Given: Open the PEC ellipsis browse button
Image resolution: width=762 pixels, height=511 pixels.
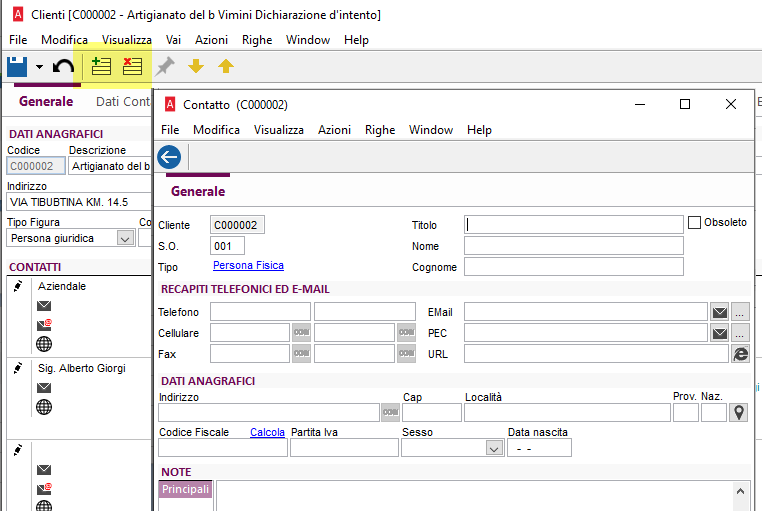Looking at the screenshot, I should pyautogui.click(x=740, y=333).
